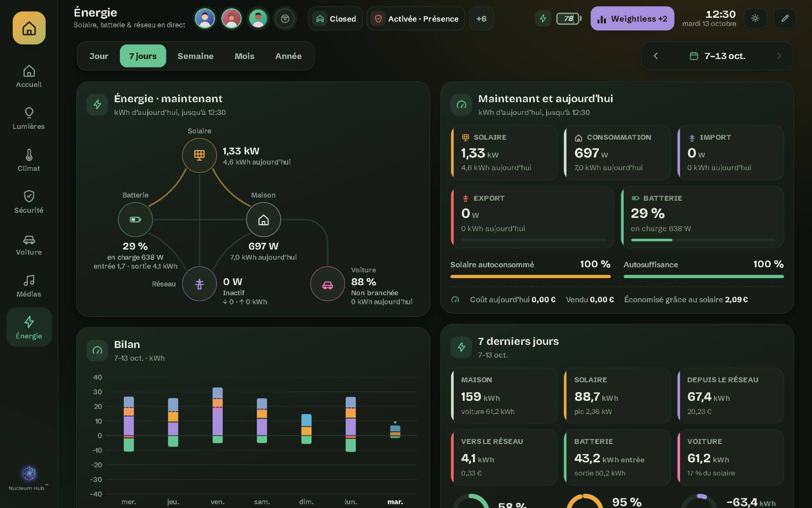
Task: Open Médias section in sidebar
Action: coord(29,286)
